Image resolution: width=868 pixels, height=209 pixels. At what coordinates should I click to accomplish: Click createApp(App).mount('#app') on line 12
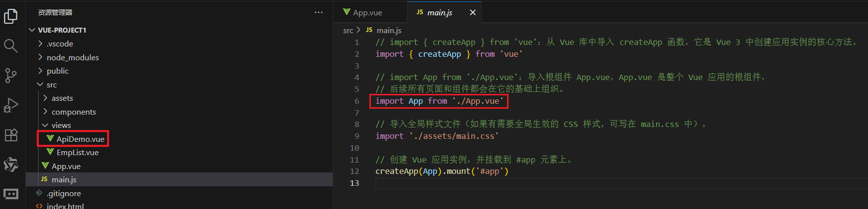pos(442,171)
